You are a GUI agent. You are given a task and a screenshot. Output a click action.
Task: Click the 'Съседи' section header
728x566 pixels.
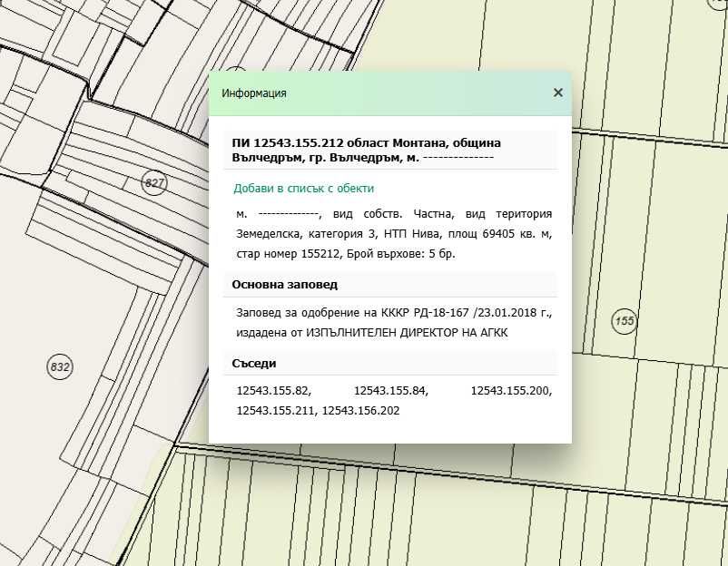point(254,363)
